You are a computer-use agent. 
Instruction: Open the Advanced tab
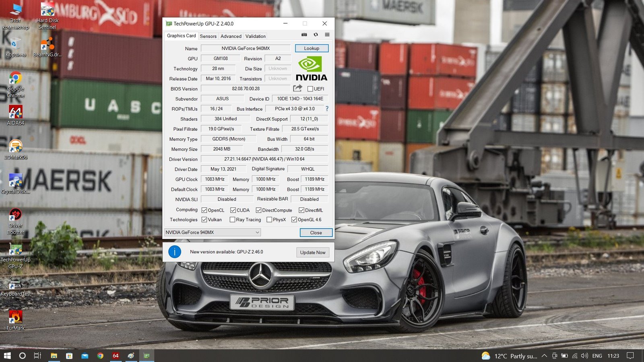(x=231, y=36)
